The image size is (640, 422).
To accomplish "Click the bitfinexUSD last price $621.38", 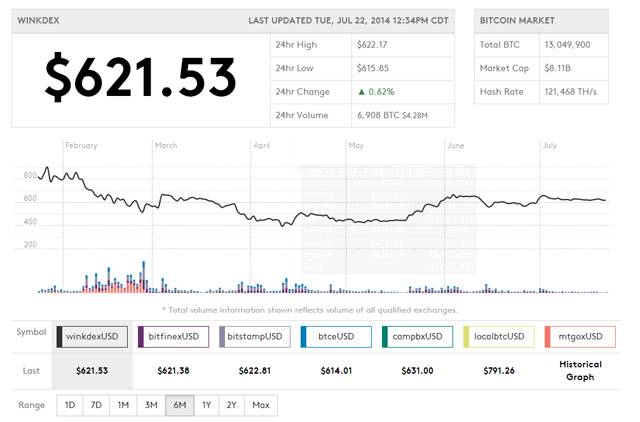I will (173, 371).
